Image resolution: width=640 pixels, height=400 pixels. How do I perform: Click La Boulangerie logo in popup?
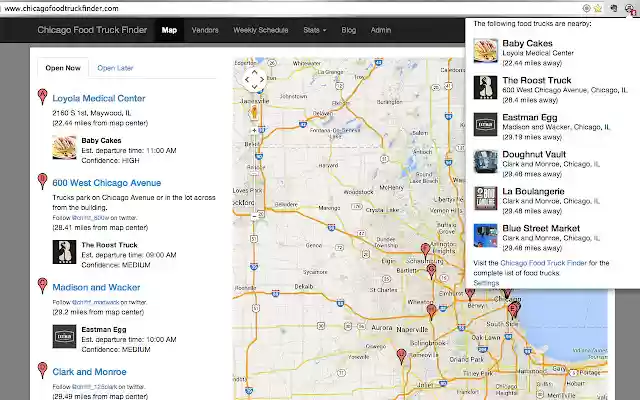pos(485,198)
